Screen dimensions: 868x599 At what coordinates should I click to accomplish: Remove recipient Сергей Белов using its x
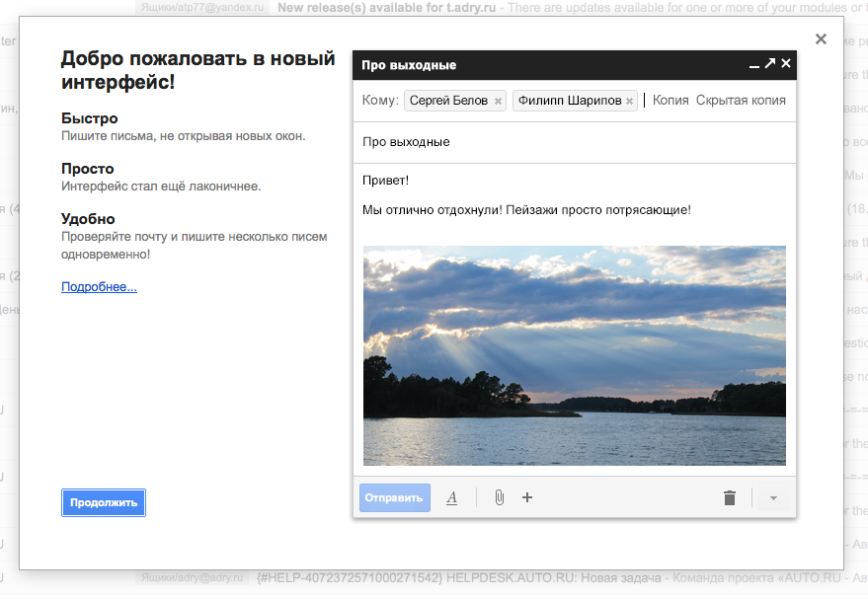(498, 101)
